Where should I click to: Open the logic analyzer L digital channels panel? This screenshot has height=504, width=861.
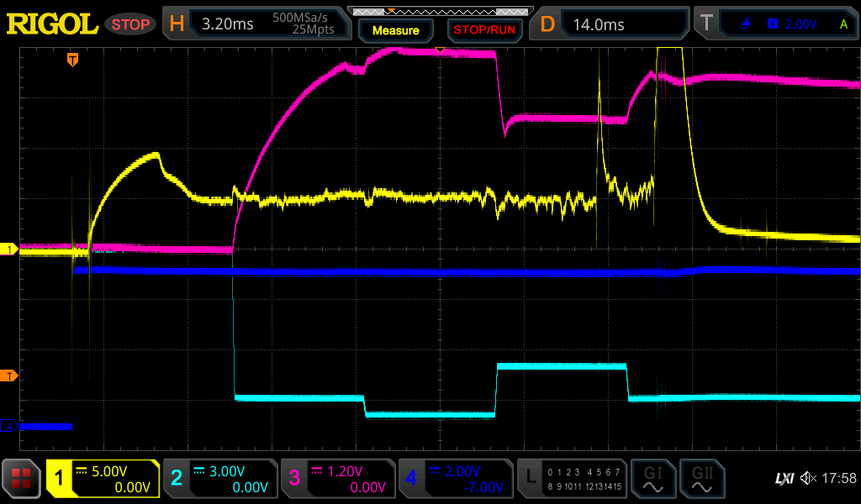click(573, 479)
